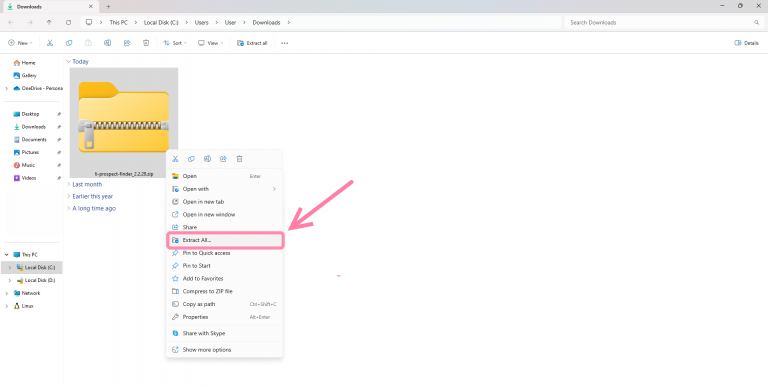Choose Properties in the context menu
Image resolution: width=768 pixels, height=388 pixels.
click(224, 317)
